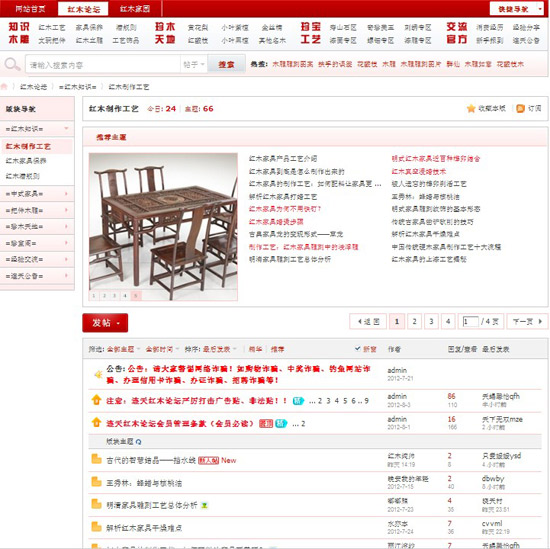
Task: Click the page number input field
Action: (470, 321)
